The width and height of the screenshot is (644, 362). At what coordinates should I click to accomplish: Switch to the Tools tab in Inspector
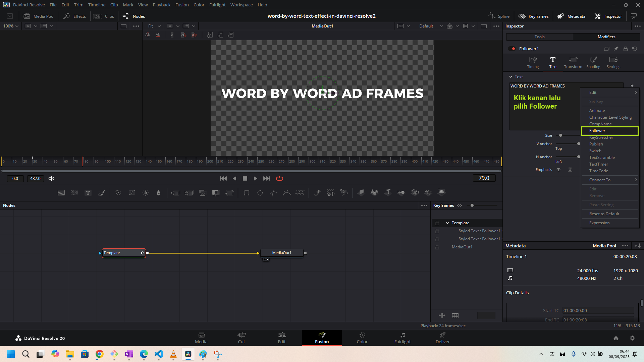click(x=539, y=37)
